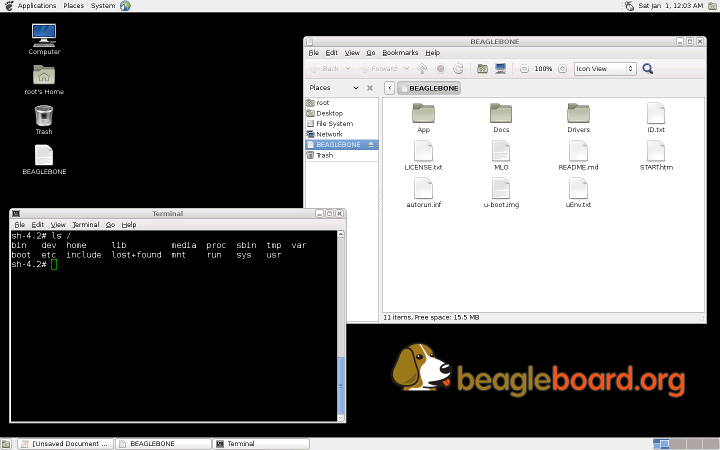720x450 pixels.
Task: Expand the Places sidebar selector
Action: [x=354, y=88]
